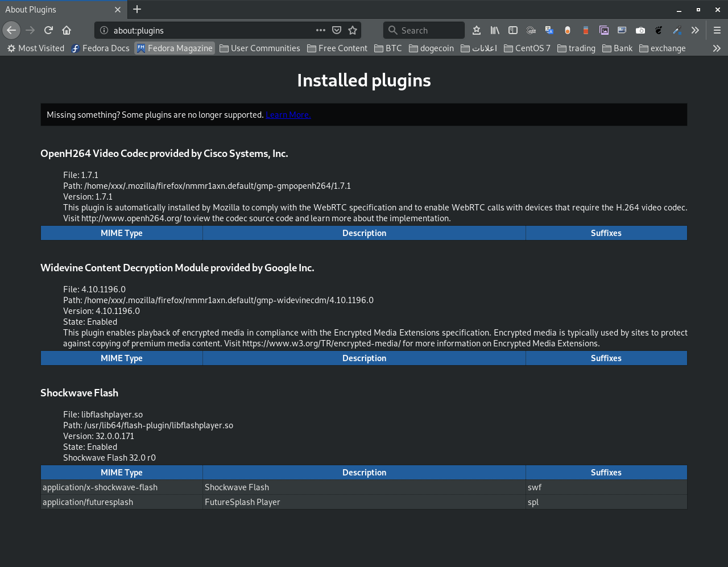The height and width of the screenshot is (567, 728).
Task: Click in the Search input field
Action: [430, 30]
